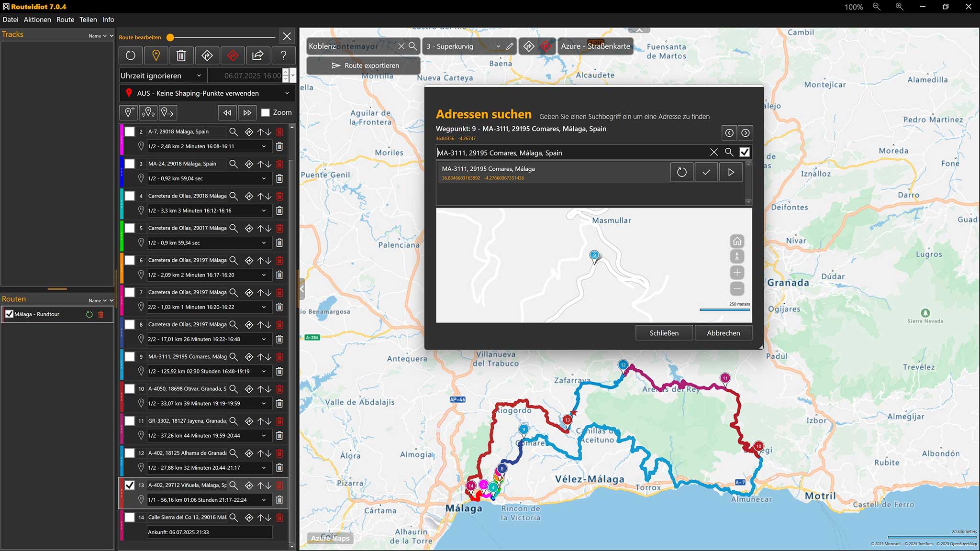This screenshot has width=980, height=551.
Task: Click into the address search input field
Action: pyautogui.click(x=572, y=153)
